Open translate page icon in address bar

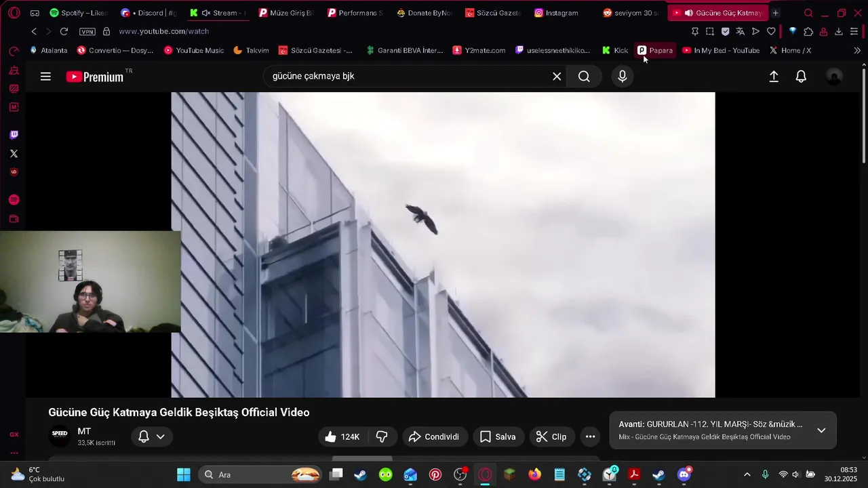(741, 31)
